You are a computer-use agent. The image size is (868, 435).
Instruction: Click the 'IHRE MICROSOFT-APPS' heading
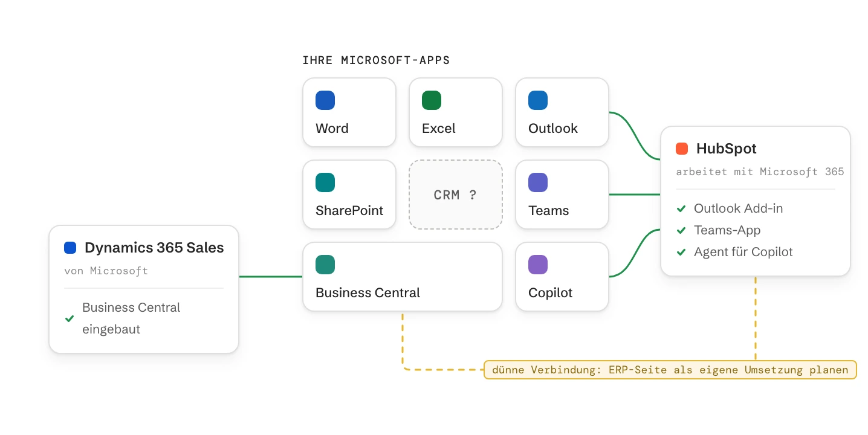pyautogui.click(x=376, y=60)
